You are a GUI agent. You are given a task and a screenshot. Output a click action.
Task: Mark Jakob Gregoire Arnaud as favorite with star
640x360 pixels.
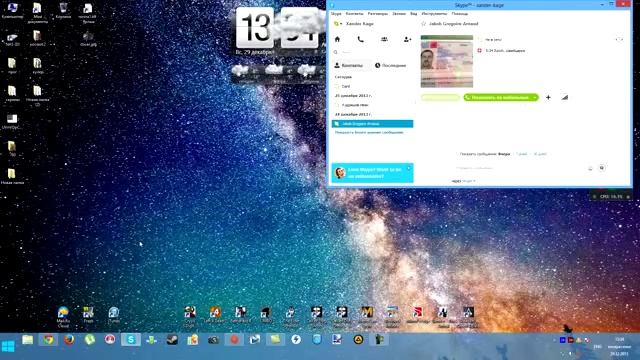click(x=423, y=24)
